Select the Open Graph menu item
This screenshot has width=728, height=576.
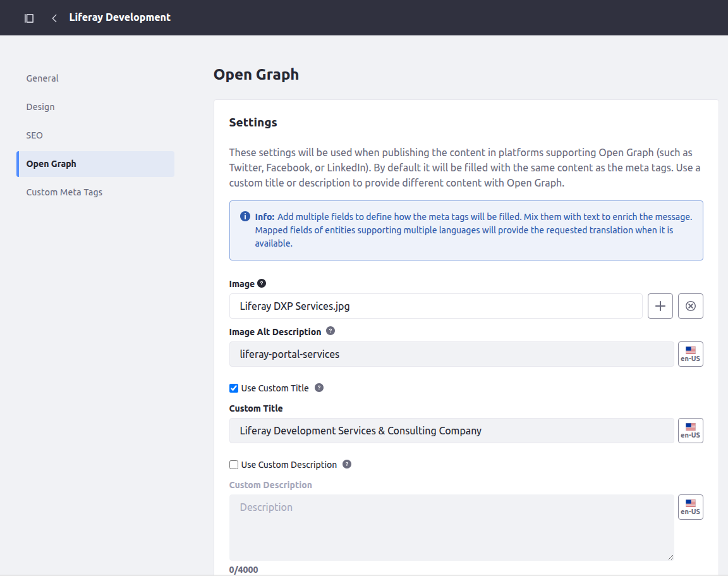[x=95, y=164]
